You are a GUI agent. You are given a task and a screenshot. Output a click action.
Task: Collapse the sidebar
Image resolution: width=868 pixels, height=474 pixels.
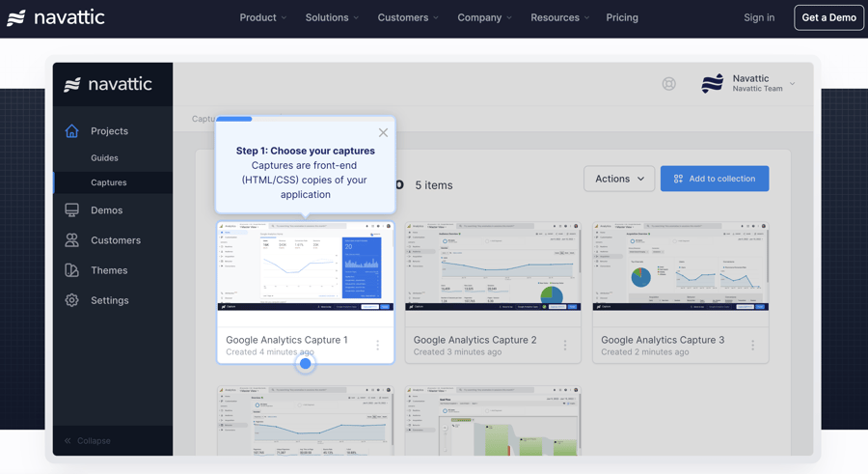[88, 441]
